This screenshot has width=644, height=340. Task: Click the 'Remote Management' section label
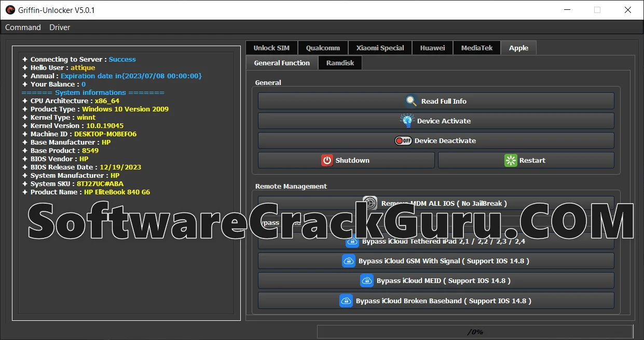tap(291, 186)
